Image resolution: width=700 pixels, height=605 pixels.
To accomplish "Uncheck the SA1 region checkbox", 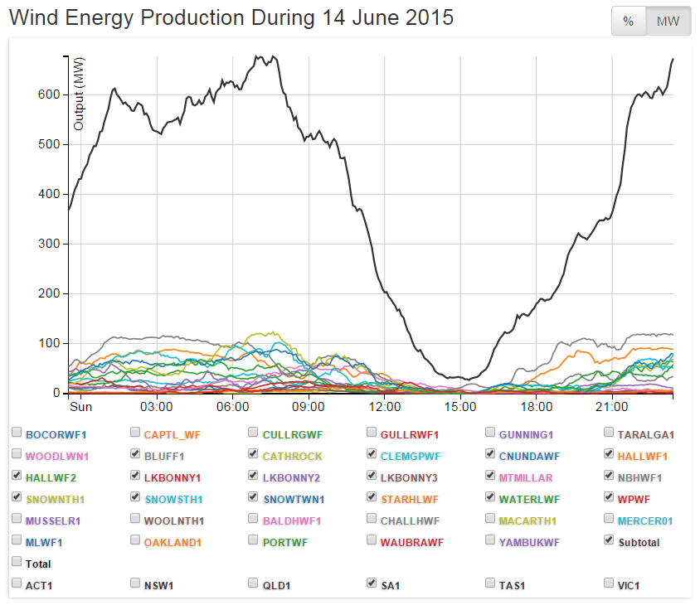I will point(372,583).
